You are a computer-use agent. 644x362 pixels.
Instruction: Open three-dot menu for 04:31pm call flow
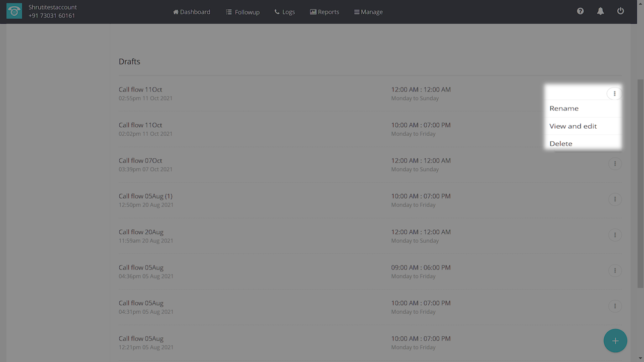tap(614, 306)
